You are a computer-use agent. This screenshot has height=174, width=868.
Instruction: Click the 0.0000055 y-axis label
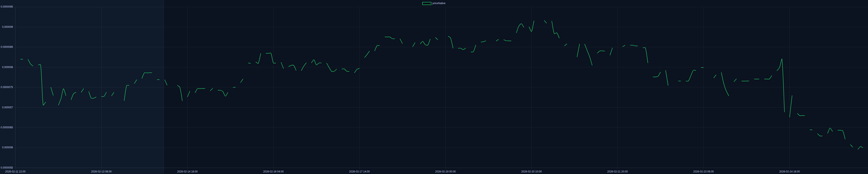click(7, 167)
